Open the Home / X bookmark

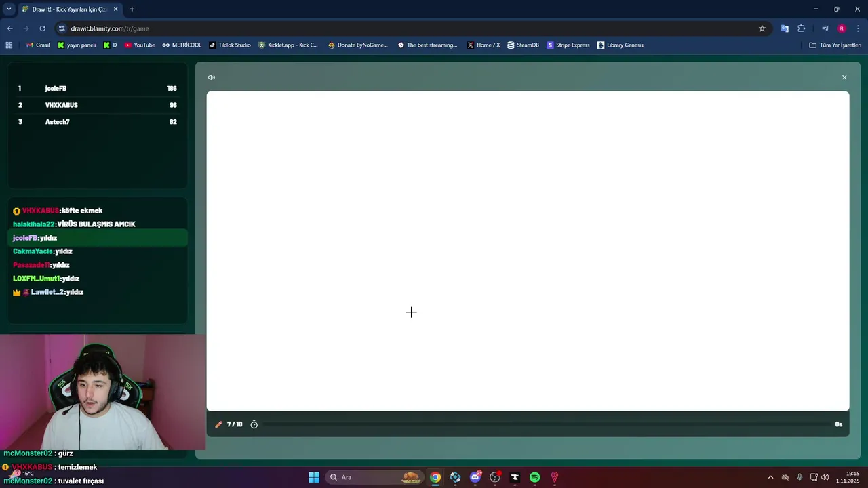click(484, 45)
